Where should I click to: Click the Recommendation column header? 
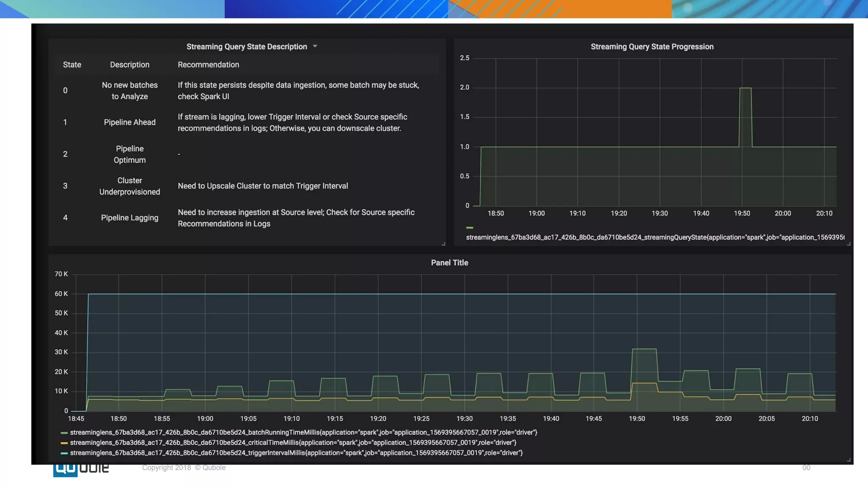(x=208, y=65)
